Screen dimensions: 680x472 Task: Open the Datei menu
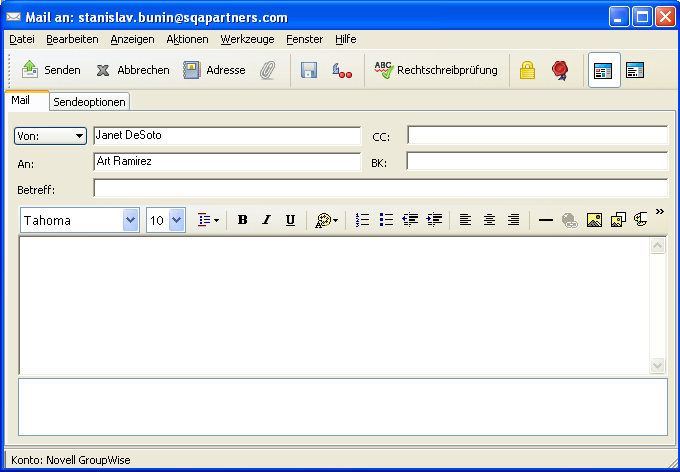(22, 39)
